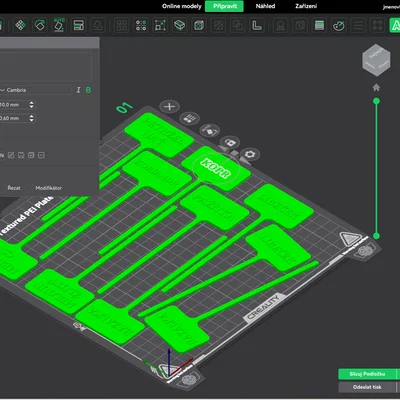Click the square-with-corner-handles toolbar icon
Image resolution: width=400 pixels, height=400 pixels.
pyautogui.click(x=377, y=25)
